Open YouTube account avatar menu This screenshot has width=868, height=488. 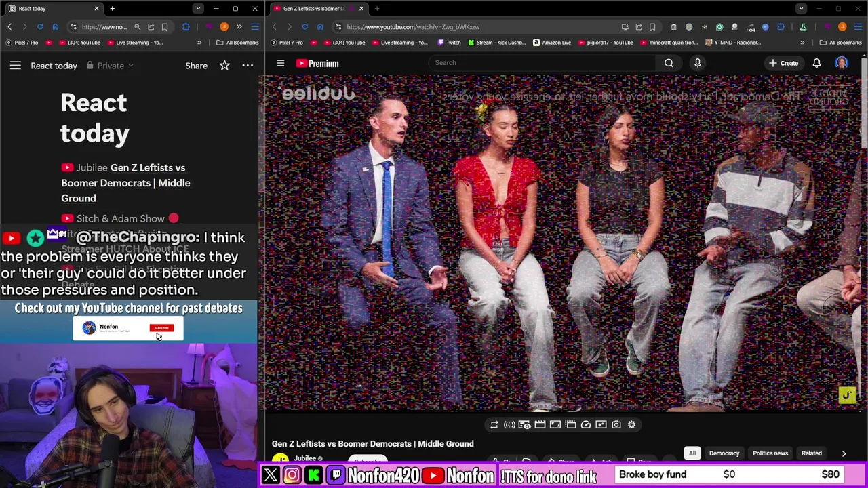point(842,63)
